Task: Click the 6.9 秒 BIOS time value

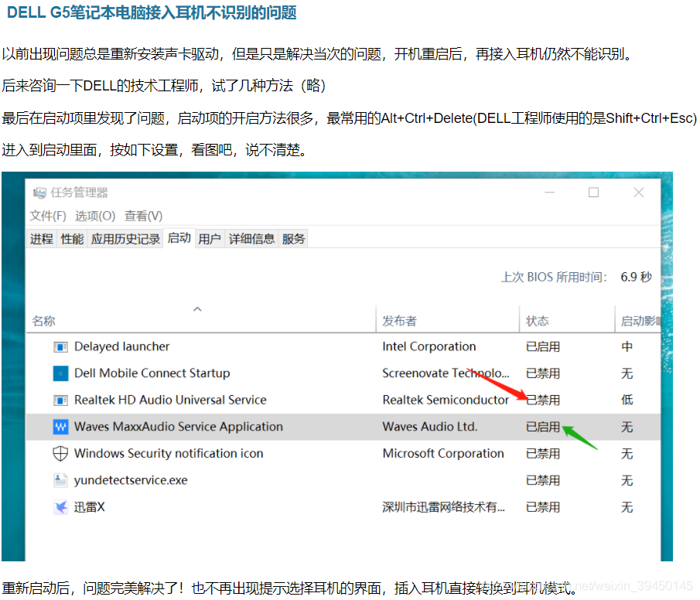Action: click(x=636, y=278)
